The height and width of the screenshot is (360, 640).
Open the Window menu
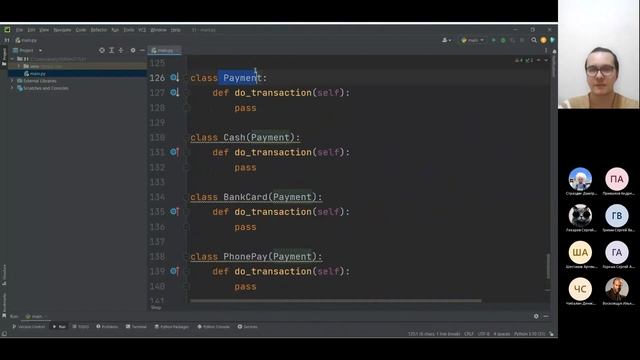158,30
